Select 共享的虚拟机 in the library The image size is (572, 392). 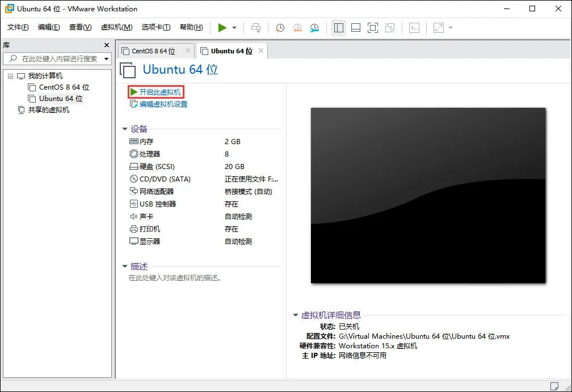click(x=49, y=109)
